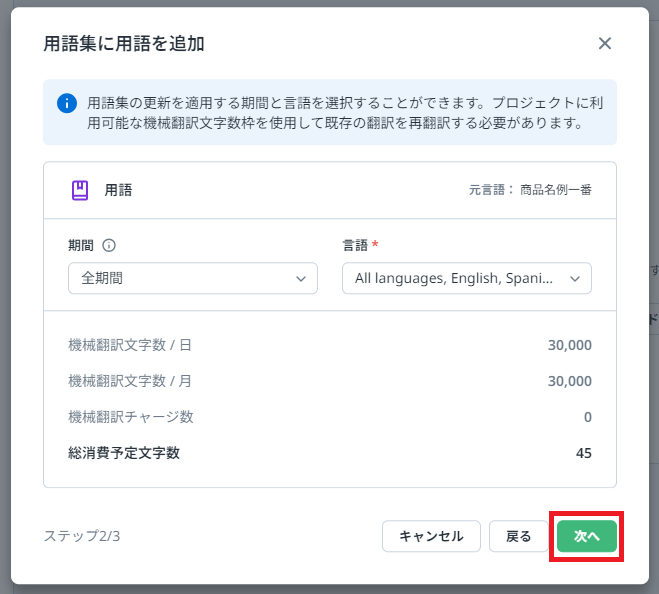The image size is (659, 594).
Task: Go back with the 戻る button
Action: coord(519,536)
